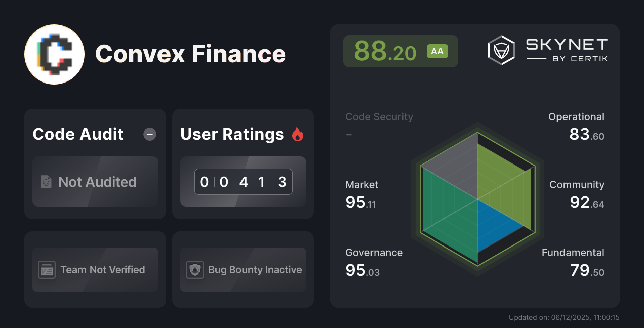This screenshot has width=644, height=328.
Task: Click the Convex Finance logo icon
Action: click(x=54, y=54)
